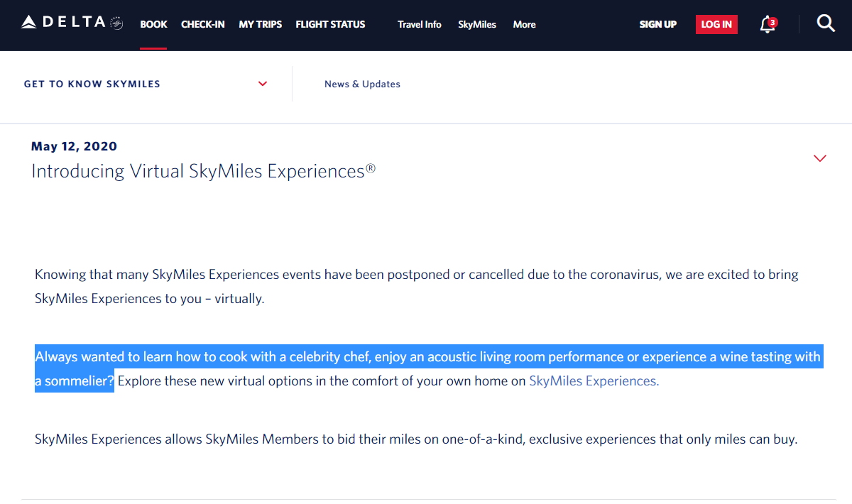Screen dimensions: 852x504
Task: Open the BOOK menu tab
Action: coord(153,24)
